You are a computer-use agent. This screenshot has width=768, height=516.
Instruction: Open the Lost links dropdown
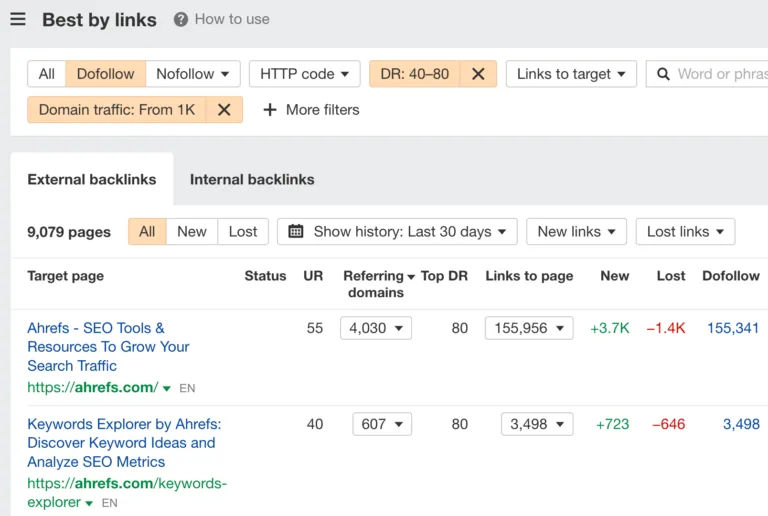(685, 232)
